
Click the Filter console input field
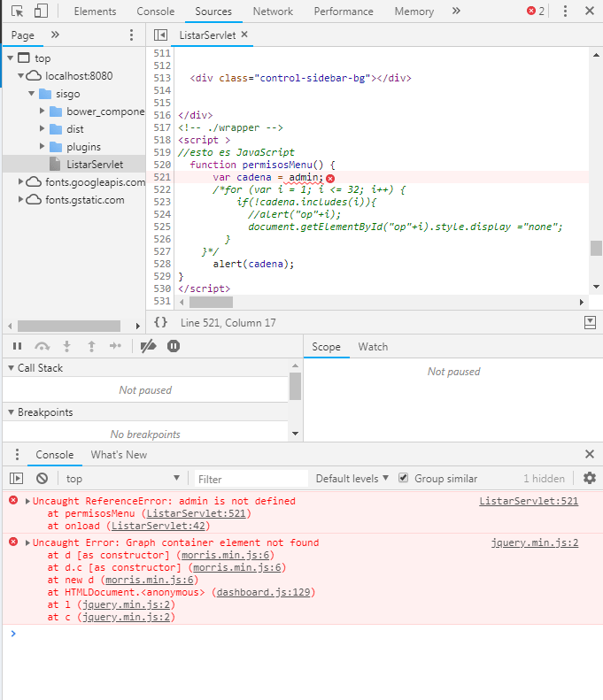coord(251,479)
